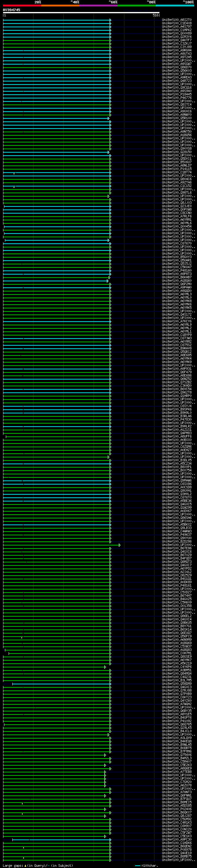The image size is (197, 868).
Task: Select hit UniRef100_P47830
Action: (177, 419)
